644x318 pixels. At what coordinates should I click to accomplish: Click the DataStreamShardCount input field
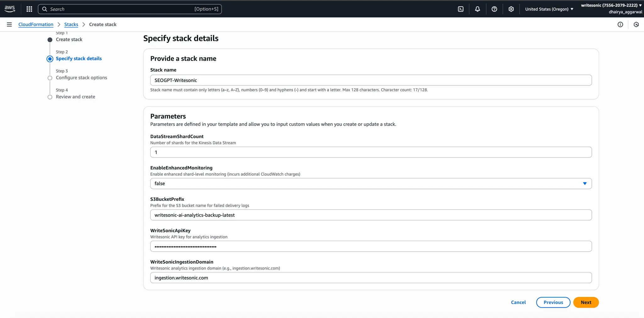click(371, 152)
